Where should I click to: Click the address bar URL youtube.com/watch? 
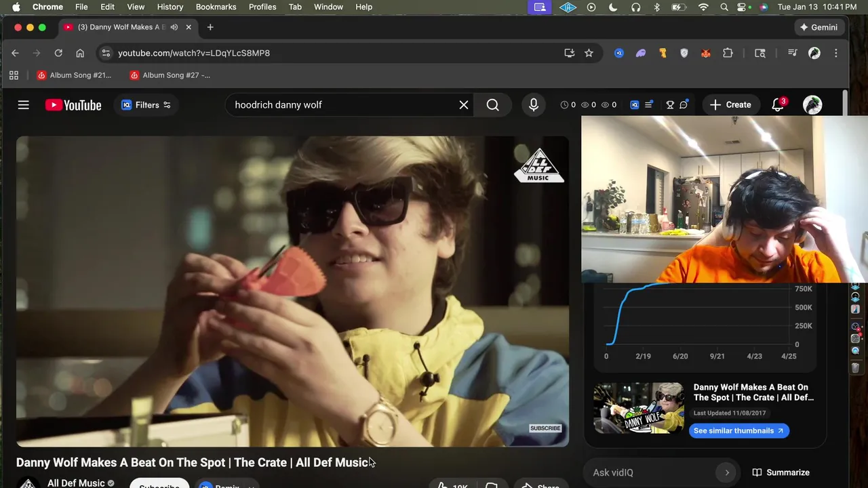194,53
